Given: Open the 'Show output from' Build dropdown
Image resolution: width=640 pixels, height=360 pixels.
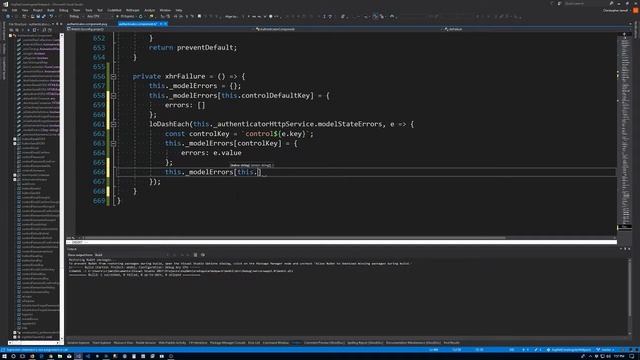Looking at the screenshot, I should pos(131,255).
